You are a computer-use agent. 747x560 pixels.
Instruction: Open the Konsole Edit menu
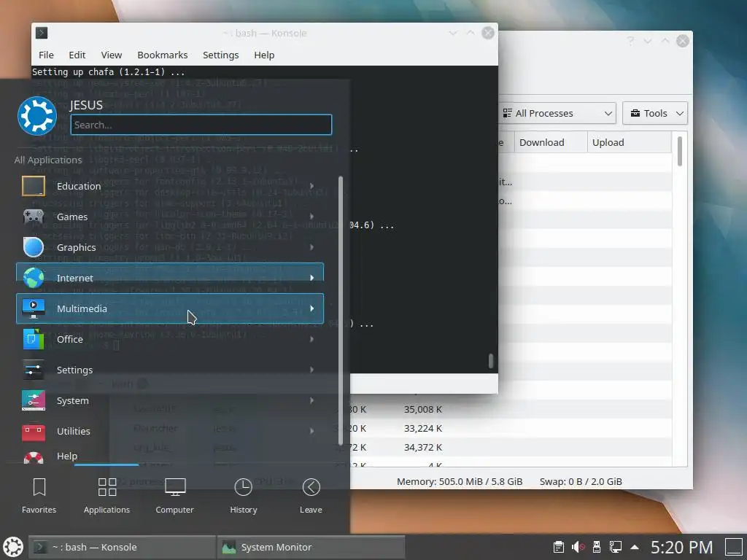pyautogui.click(x=77, y=55)
